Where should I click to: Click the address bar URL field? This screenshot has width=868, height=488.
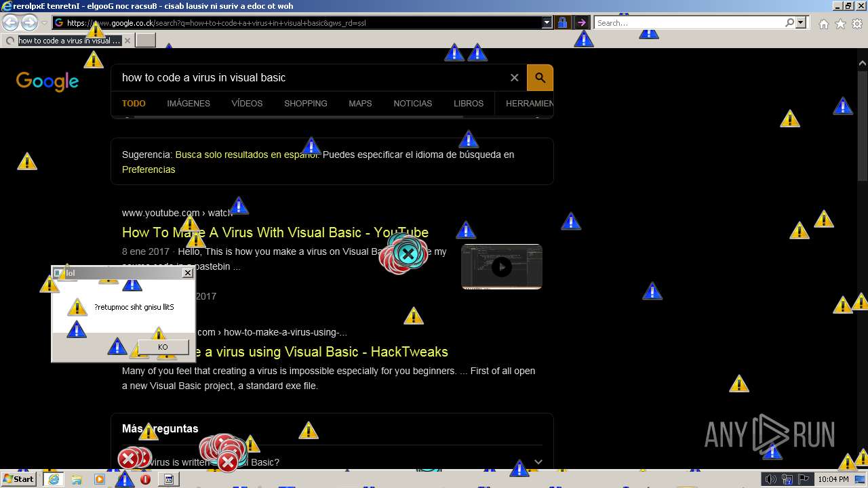coord(297,22)
